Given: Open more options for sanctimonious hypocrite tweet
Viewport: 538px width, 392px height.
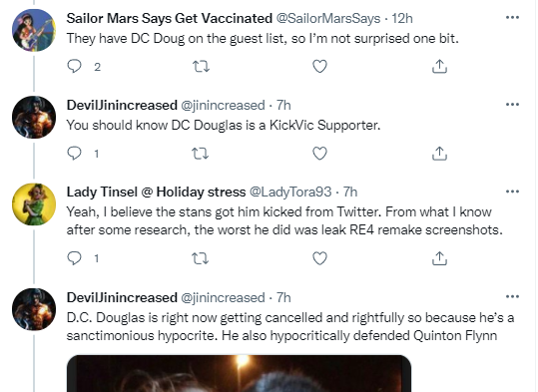Looking at the screenshot, I should [512, 296].
